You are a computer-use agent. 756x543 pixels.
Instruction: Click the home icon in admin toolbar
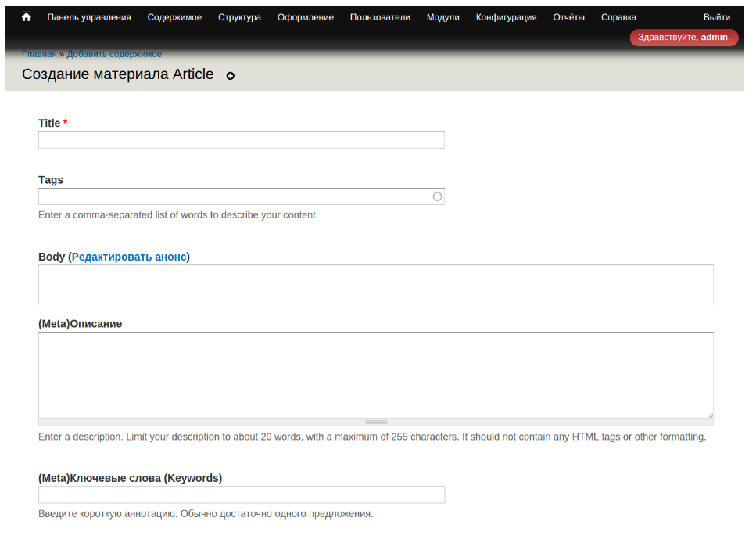27,17
